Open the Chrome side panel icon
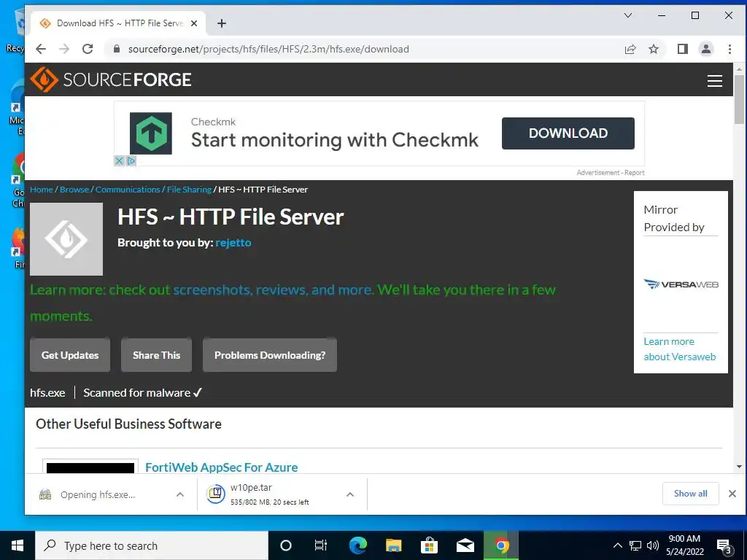This screenshot has height=560, width=747. pos(682,49)
